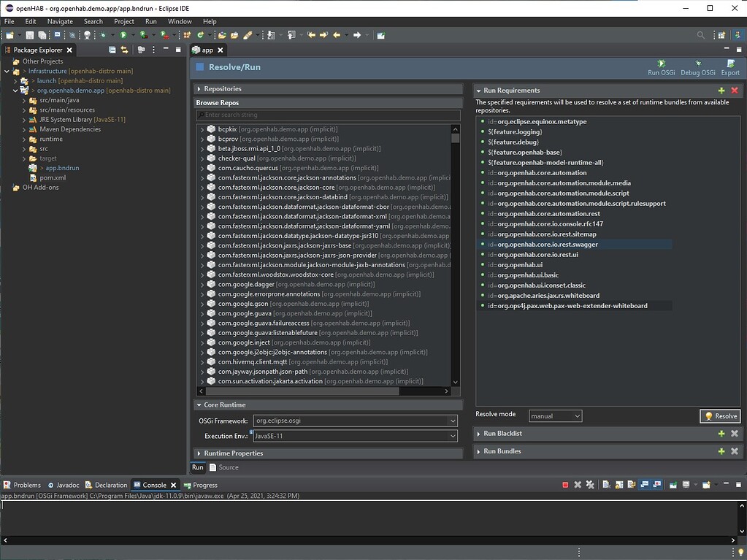Click the Run OSGi icon in the editor
The width and height of the screenshot is (747, 560).
click(659, 68)
